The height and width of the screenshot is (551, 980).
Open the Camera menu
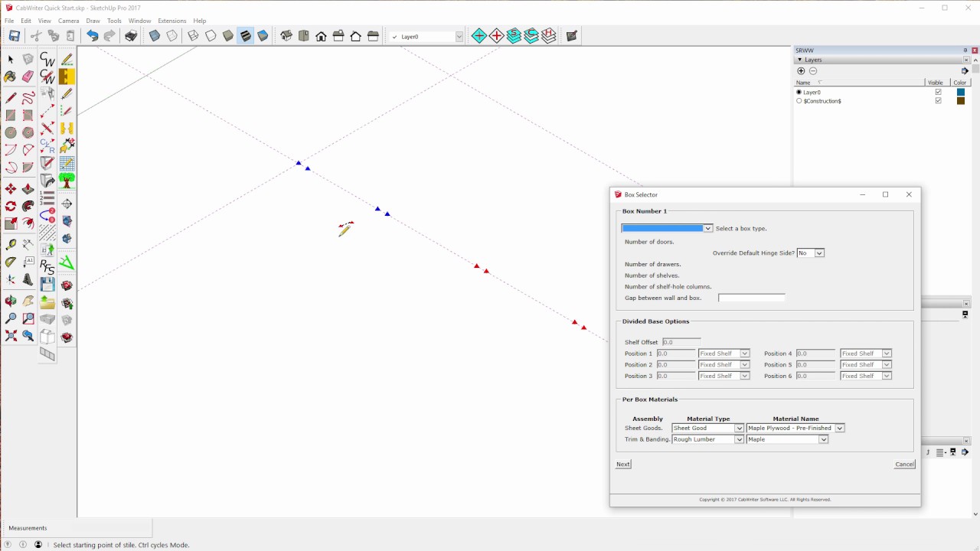click(69, 21)
